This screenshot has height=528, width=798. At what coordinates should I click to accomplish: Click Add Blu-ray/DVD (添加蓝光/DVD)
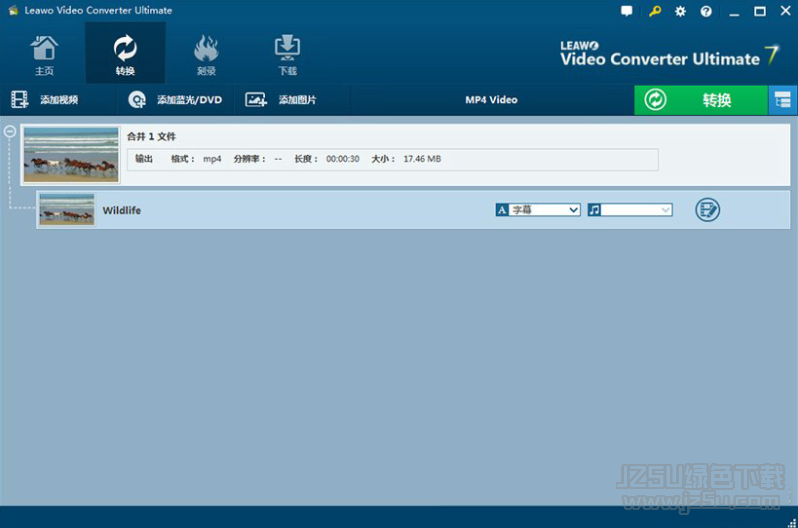[175, 100]
